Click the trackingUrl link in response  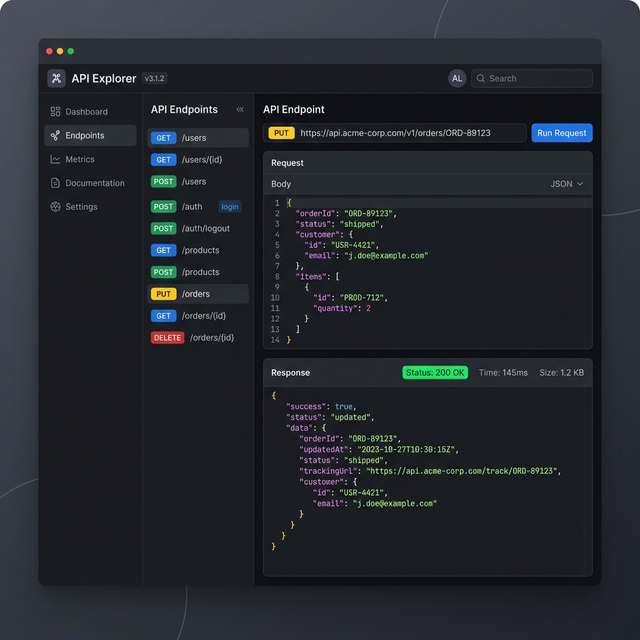[x=462, y=471]
